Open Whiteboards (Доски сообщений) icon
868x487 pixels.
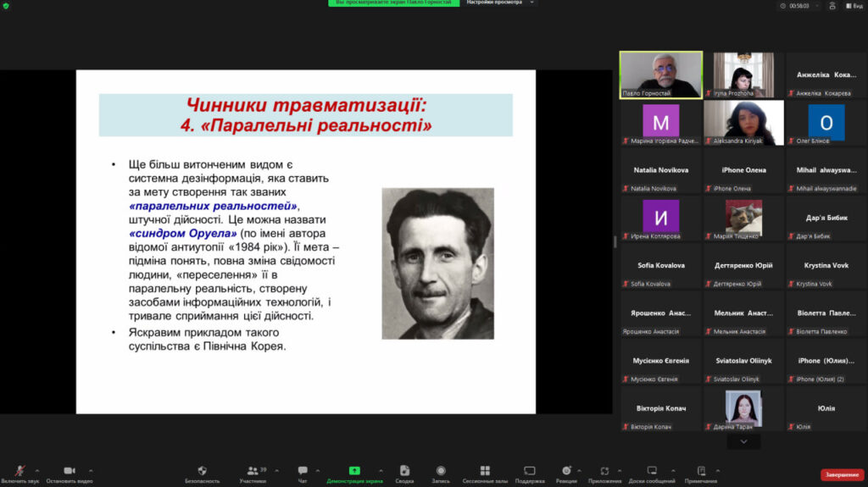[x=652, y=471]
